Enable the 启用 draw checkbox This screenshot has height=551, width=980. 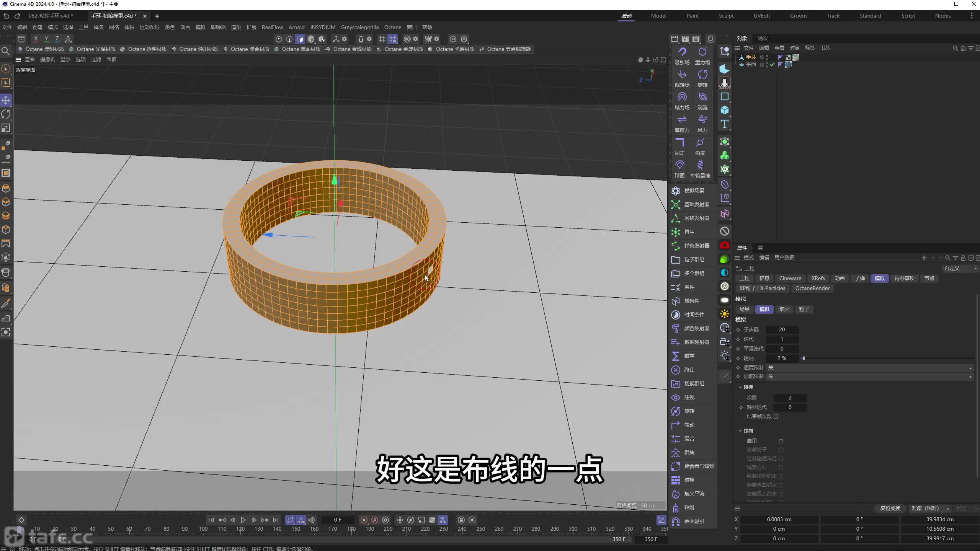click(x=781, y=441)
